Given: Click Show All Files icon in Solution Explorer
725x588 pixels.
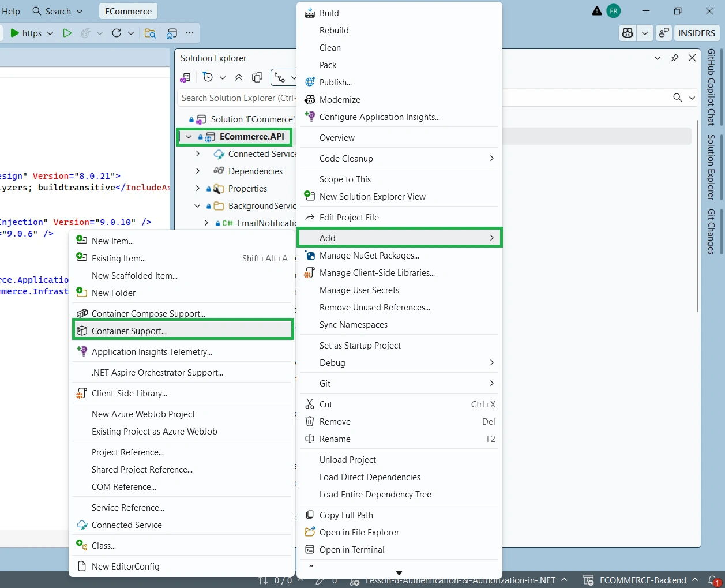Looking at the screenshot, I should click(257, 77).
